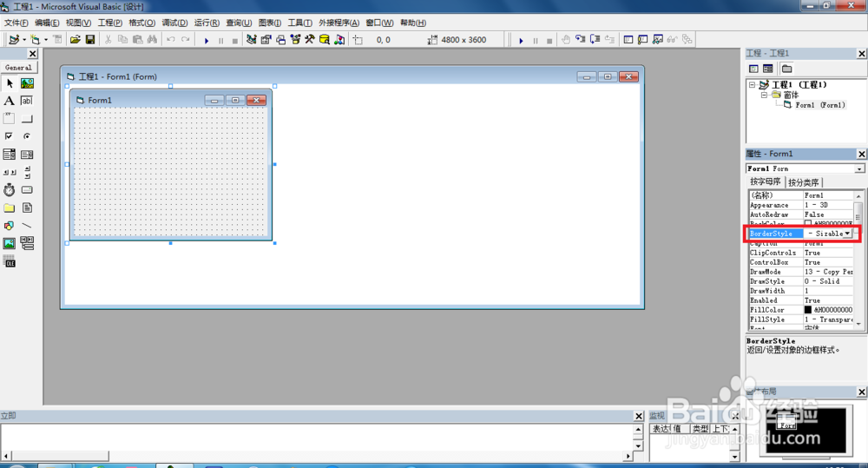Select the OptionButton control
Screen dimensions: 868x468
(x=27, y=136)
